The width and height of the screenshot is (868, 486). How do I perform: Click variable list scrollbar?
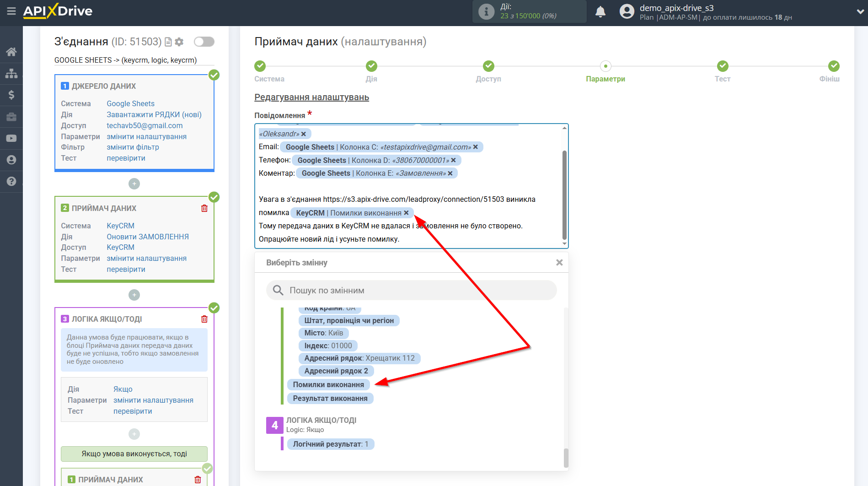point(566,457)
